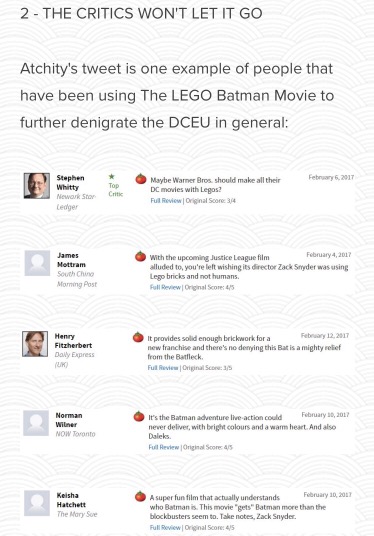Click the South China Morning Post publication
This screenshot has height=536, width=374.
coord(77,279)
